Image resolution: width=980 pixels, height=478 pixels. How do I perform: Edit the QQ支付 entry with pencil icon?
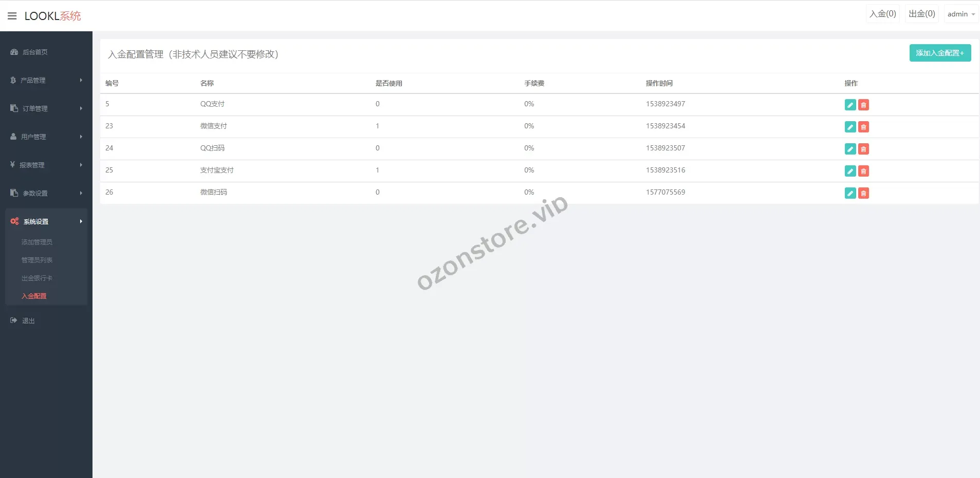(850, 105)
